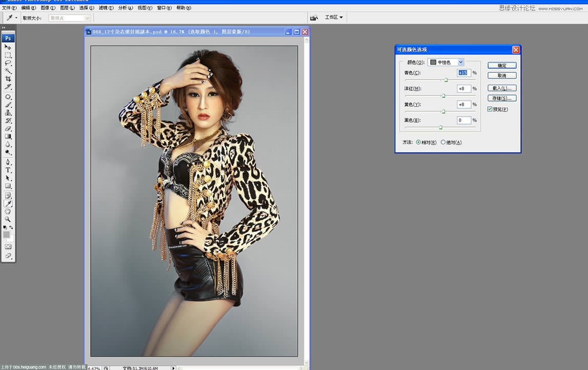Select the Rectangular Marquee tool
Viewport: 588px width, 370px height.
click(x=8, y=55)
